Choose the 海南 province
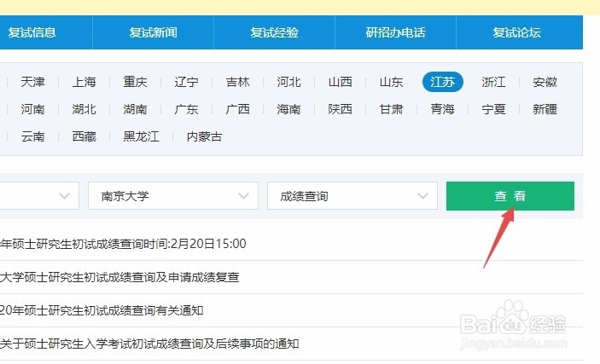 click(x=288, y=109)
